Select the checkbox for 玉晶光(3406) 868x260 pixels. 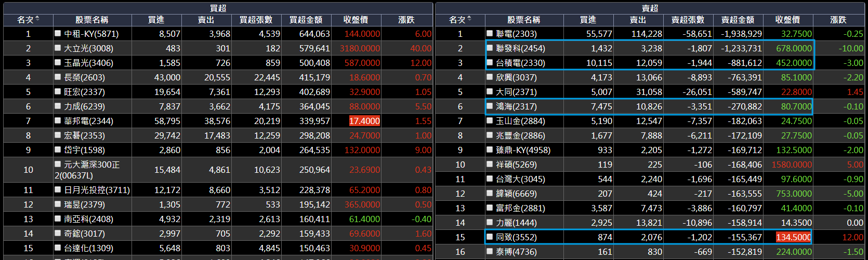click(x=58, y=62)
